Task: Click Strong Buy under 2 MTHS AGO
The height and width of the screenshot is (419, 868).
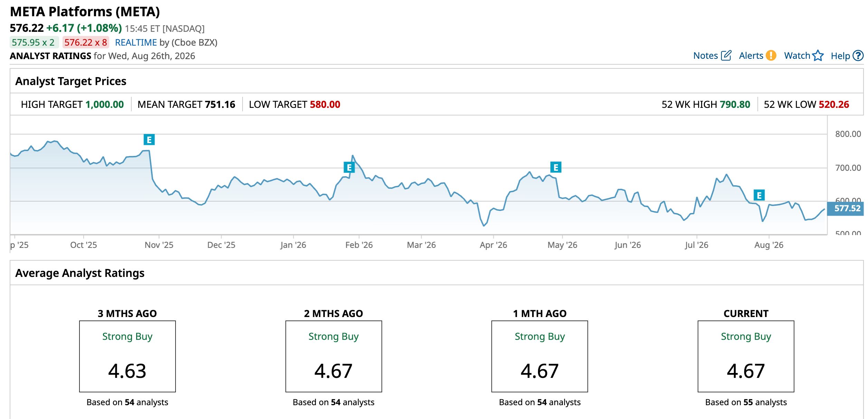Action: click(x=333, y=337)
